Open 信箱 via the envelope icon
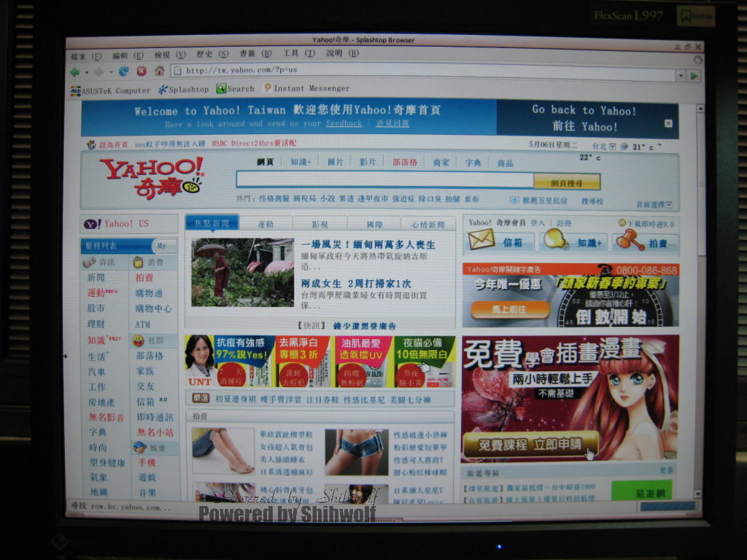This screenshot has height=560, width=747. click(481, 239)
